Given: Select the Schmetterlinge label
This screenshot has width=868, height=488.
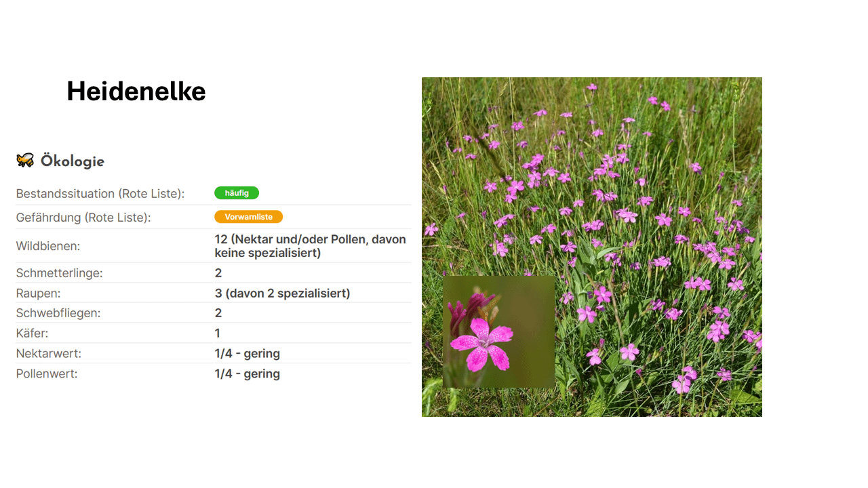Looking at the screenshot, I should [x=59, y=273].
